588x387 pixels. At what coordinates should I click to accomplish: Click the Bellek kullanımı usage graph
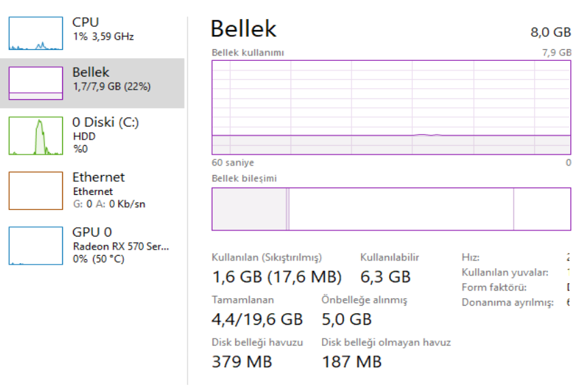391,108
